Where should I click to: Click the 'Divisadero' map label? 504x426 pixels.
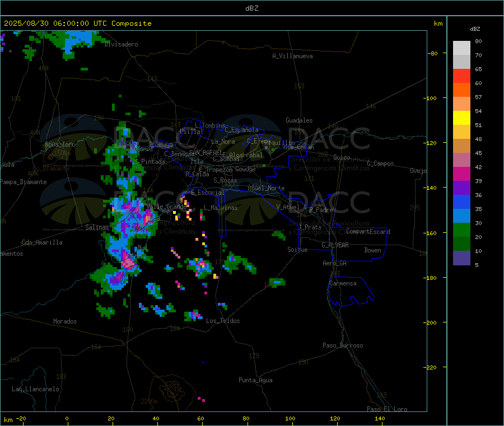click(121, 44)
